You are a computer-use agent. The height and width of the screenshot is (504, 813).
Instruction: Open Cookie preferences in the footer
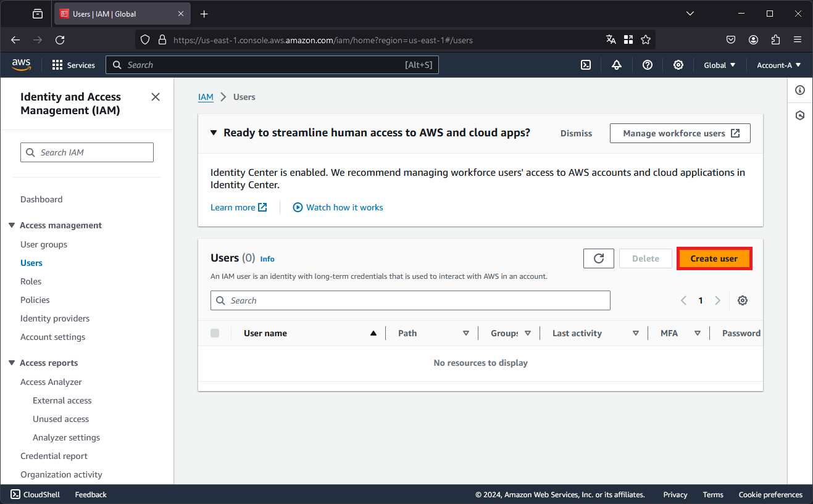point(770,495)
